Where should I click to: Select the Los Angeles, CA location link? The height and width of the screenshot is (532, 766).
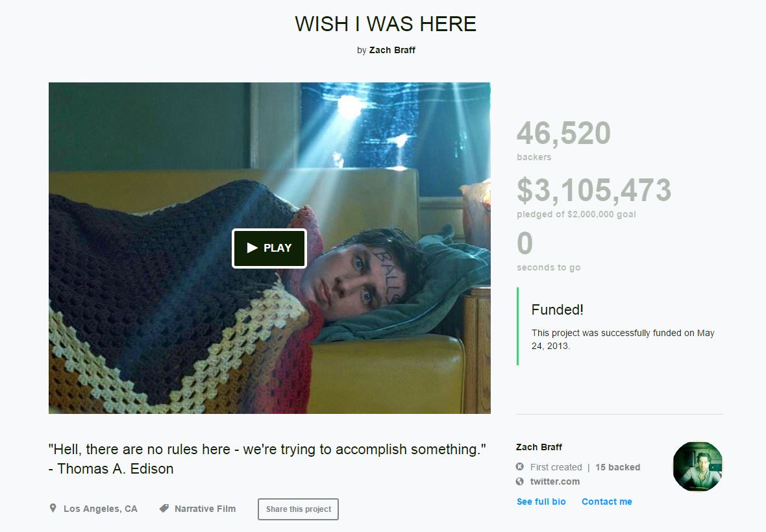pos(100,509)
